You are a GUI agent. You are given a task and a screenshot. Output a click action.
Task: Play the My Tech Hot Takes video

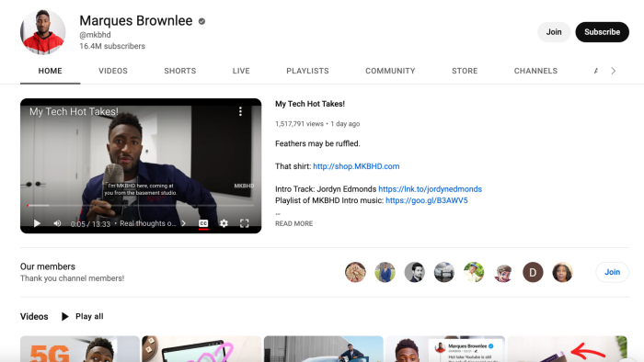pyautogui.click(x=37, y=223)
